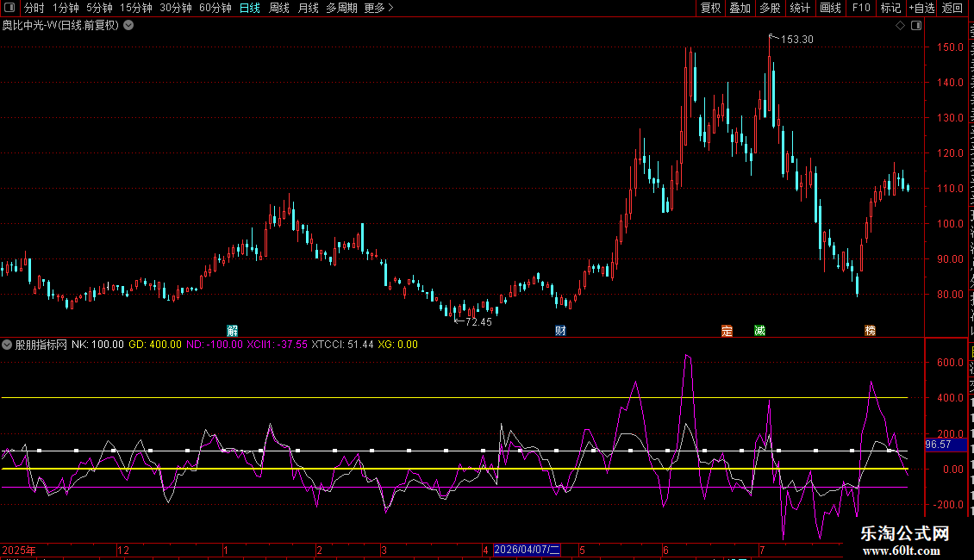Select the 日线 daily tab

pos(250,8)
